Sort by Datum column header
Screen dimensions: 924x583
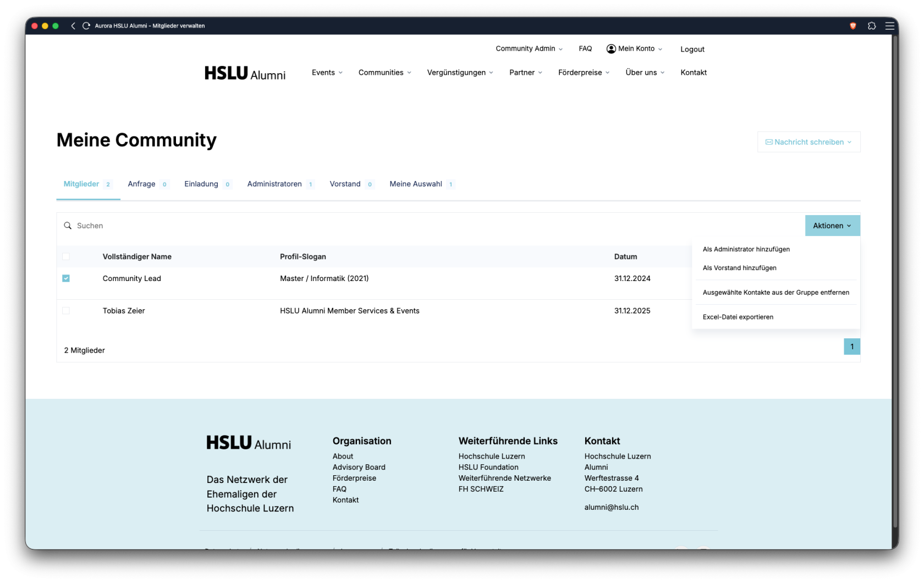point(625,257)
